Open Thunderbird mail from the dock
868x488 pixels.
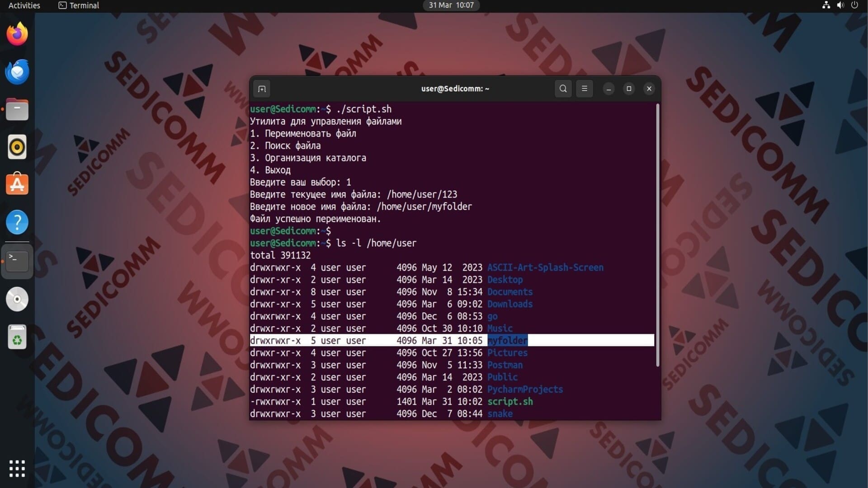(17, 72)
